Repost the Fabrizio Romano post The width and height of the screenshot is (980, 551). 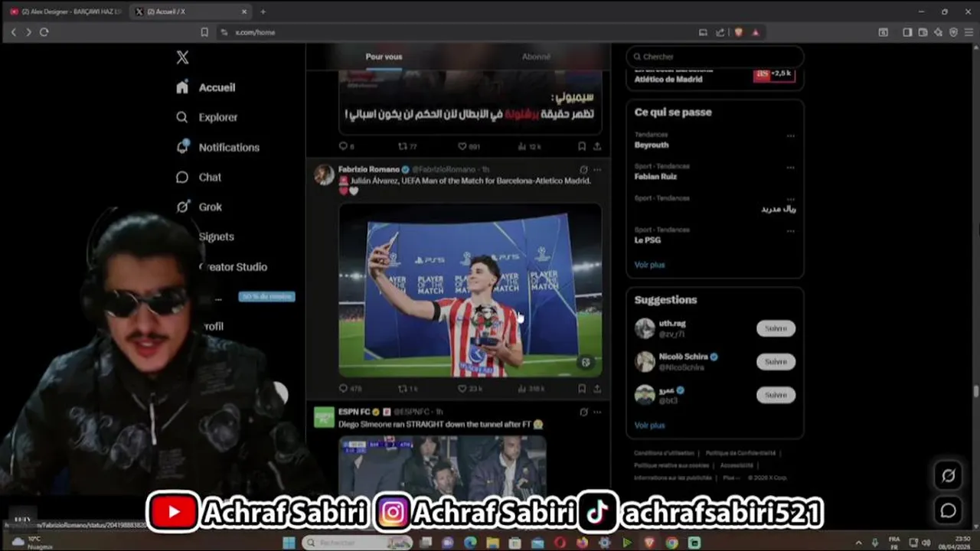click(x=408, y=389)
